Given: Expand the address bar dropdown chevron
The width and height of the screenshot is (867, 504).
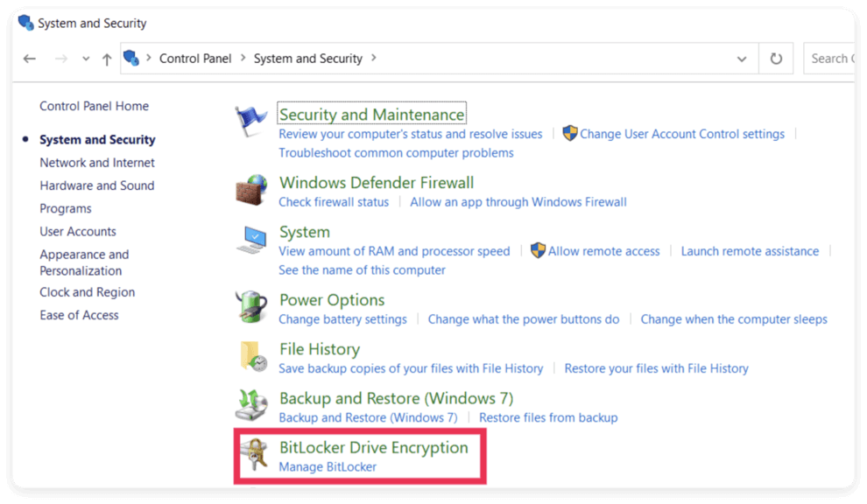Looking at the screenshot, I should 742,58.
